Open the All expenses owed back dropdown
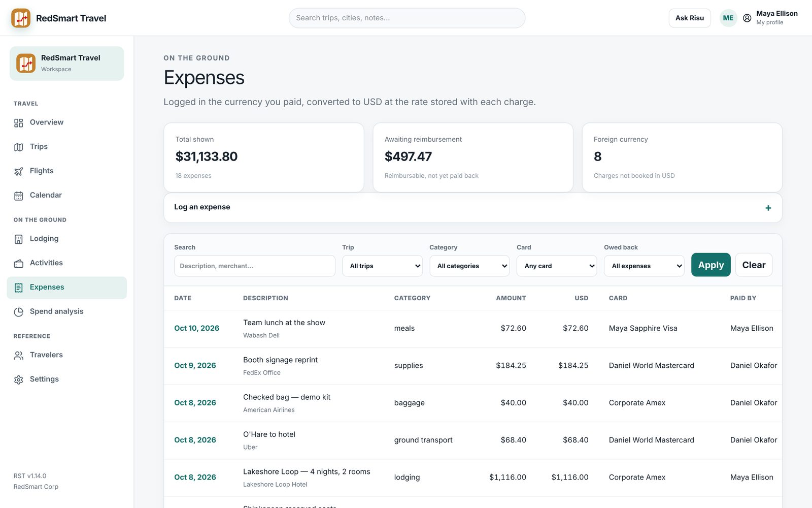The height and width of the screenshot is (508, 812). 644,266
